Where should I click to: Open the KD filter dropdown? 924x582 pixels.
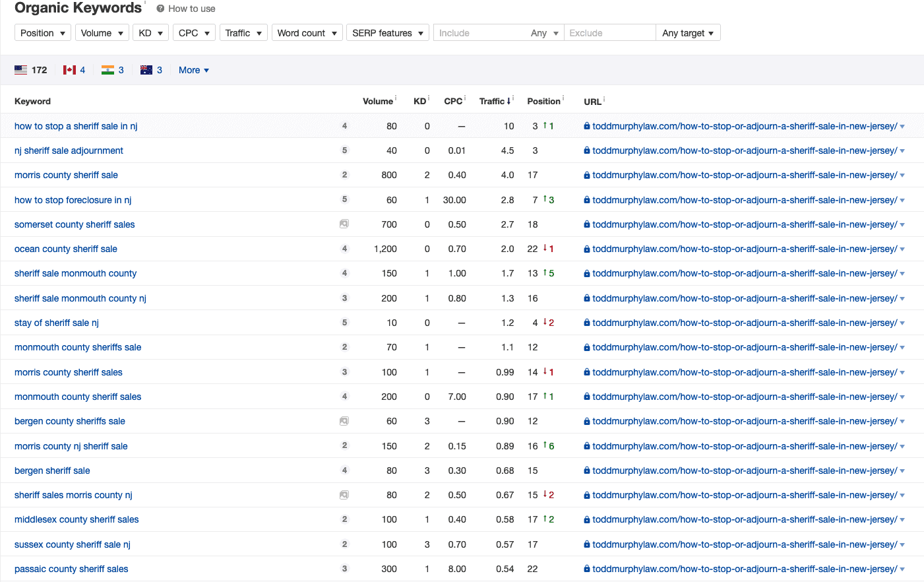150,33
